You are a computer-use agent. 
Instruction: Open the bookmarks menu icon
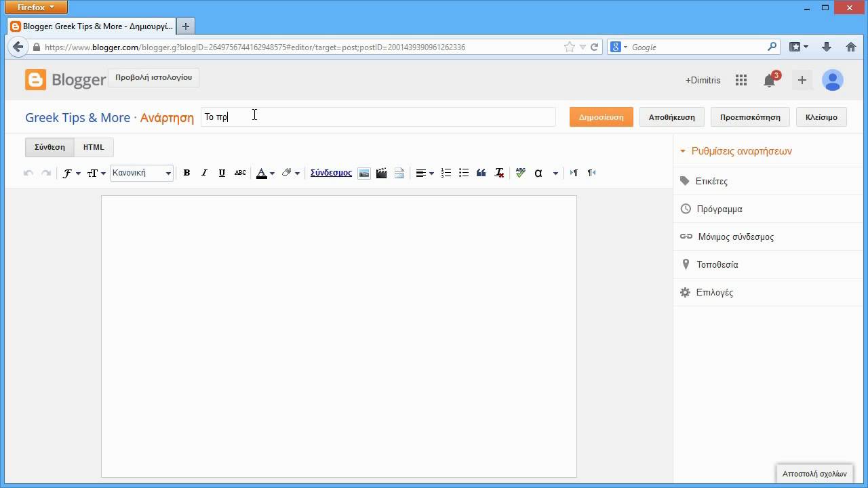[x=799, y=47]
